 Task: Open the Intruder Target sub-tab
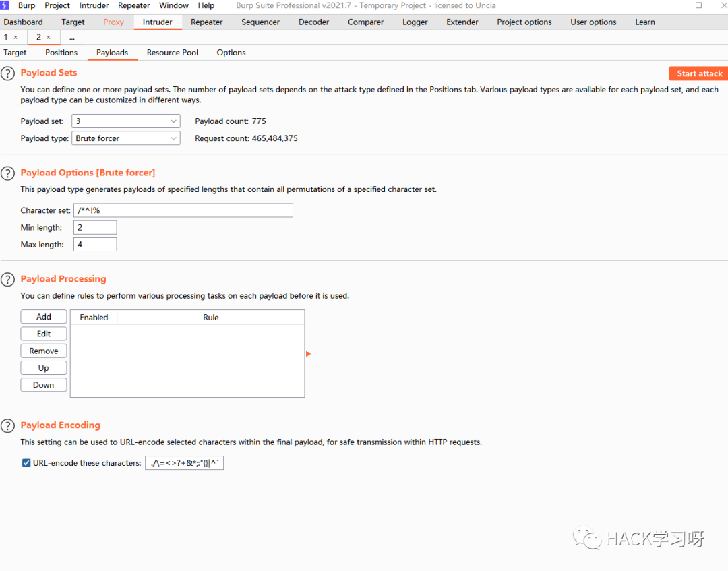(15, 53)
